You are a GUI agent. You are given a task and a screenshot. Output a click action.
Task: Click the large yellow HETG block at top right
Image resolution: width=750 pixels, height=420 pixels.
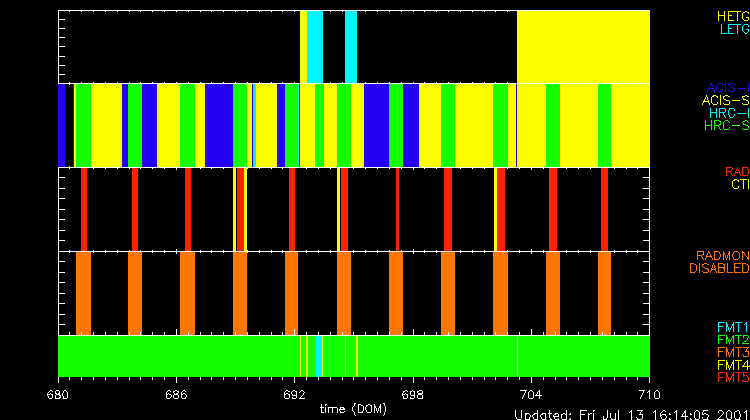[x=583, y=46]
